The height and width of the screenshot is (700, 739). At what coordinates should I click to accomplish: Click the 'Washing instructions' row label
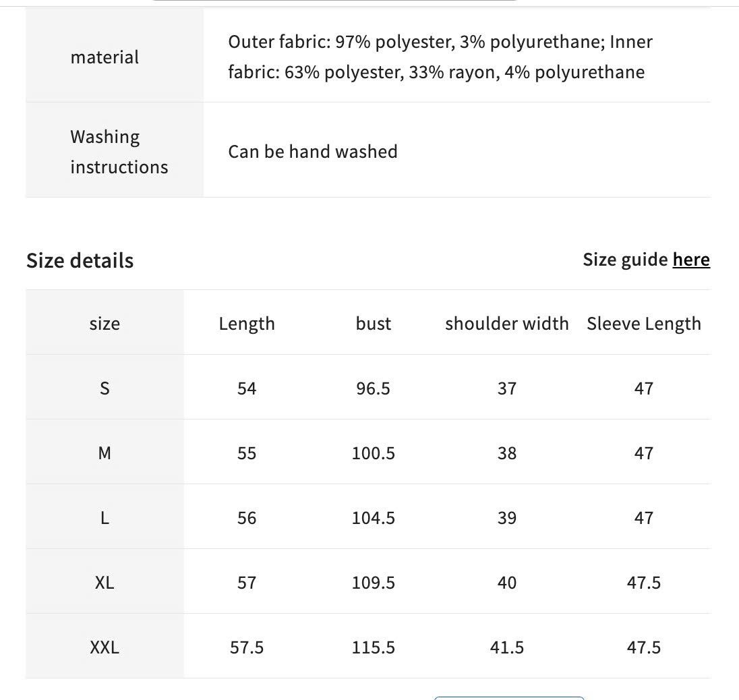point(119,152)
